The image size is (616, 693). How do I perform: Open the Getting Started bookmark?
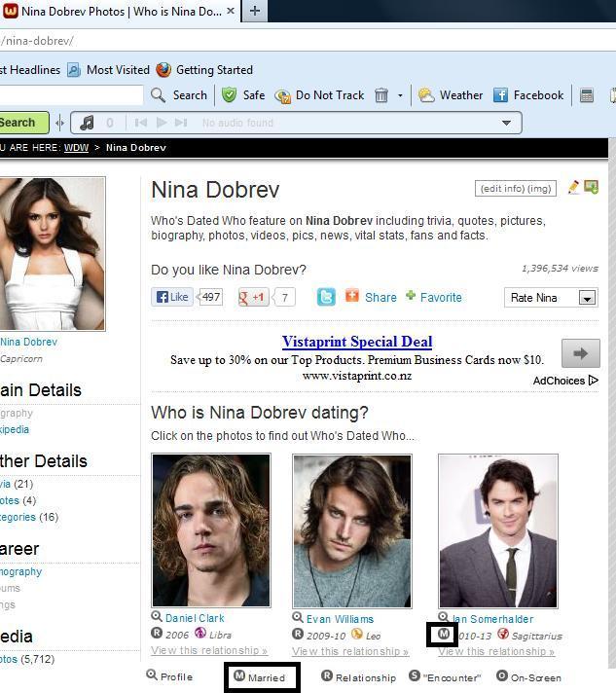click(x=204, y=70)
